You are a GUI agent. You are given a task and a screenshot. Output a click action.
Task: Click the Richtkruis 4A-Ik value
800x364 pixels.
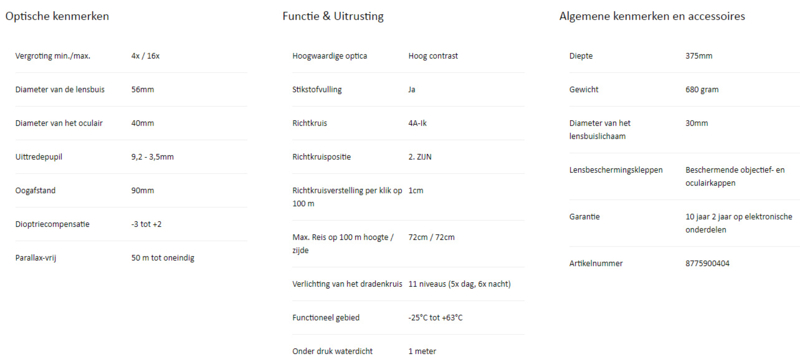(417, 124)
